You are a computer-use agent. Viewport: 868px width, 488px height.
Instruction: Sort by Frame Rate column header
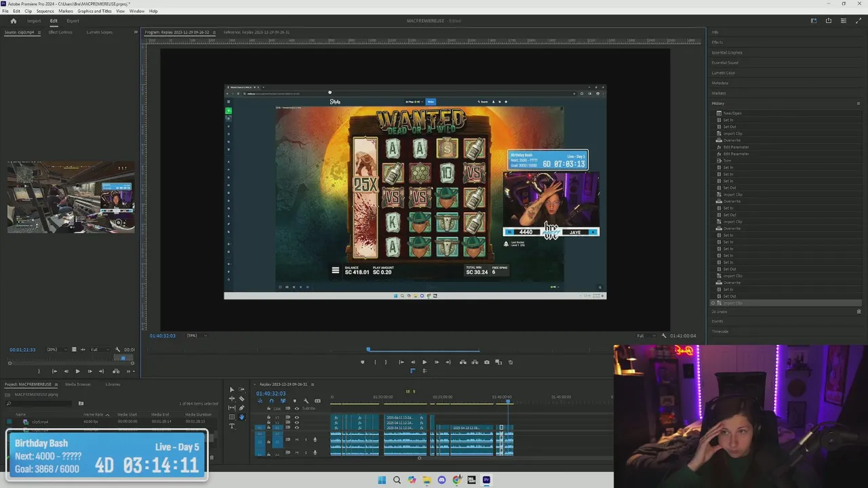pos(94,414)
